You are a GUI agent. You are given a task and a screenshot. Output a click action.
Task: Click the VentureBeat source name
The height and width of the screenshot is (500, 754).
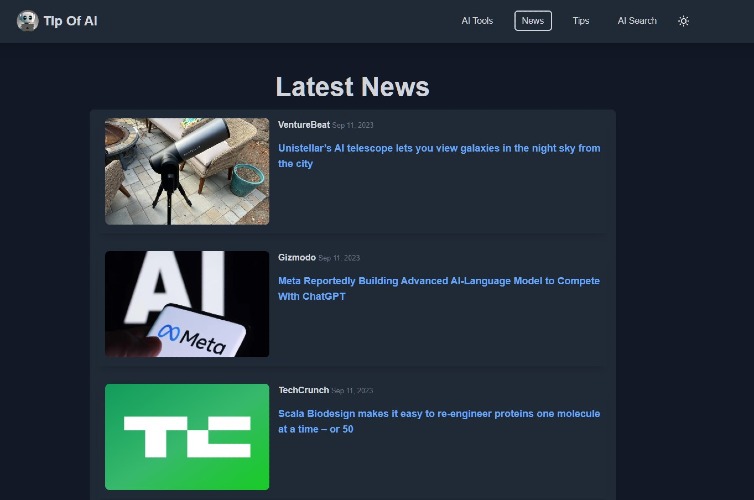(304, 125)
